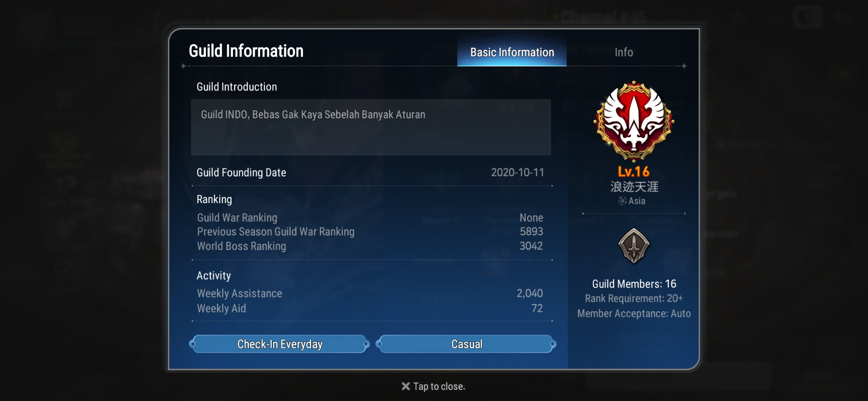Click the Casual tag button
This screenshot has width=868, height=401.
(x=466, y=344)
